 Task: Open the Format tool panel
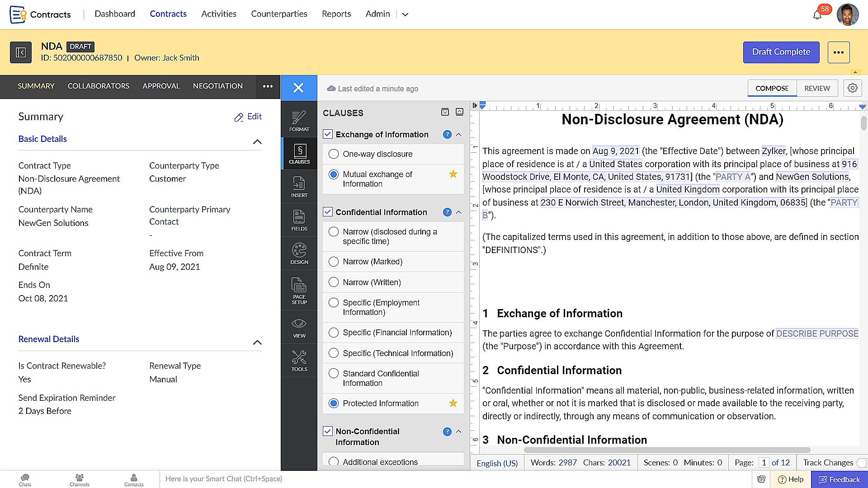pyautogui.click(x=299, y=121)
